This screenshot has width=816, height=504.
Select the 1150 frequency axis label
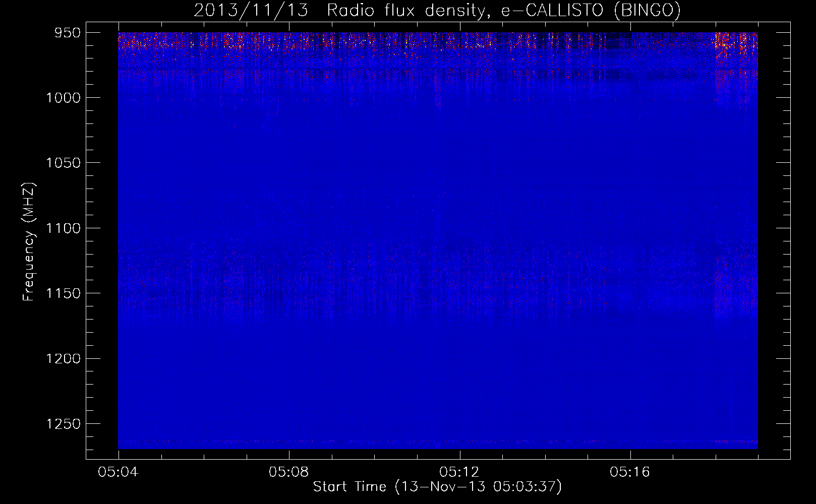63,293
